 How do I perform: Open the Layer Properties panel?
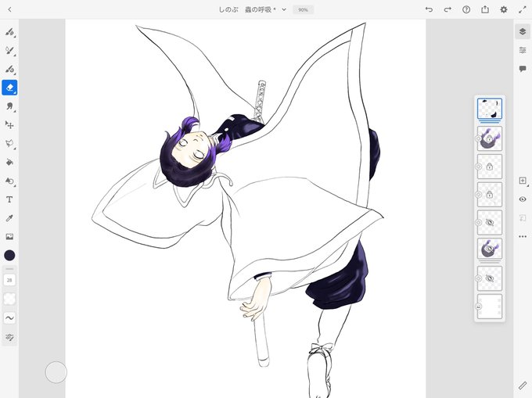(x=523, y=50)
